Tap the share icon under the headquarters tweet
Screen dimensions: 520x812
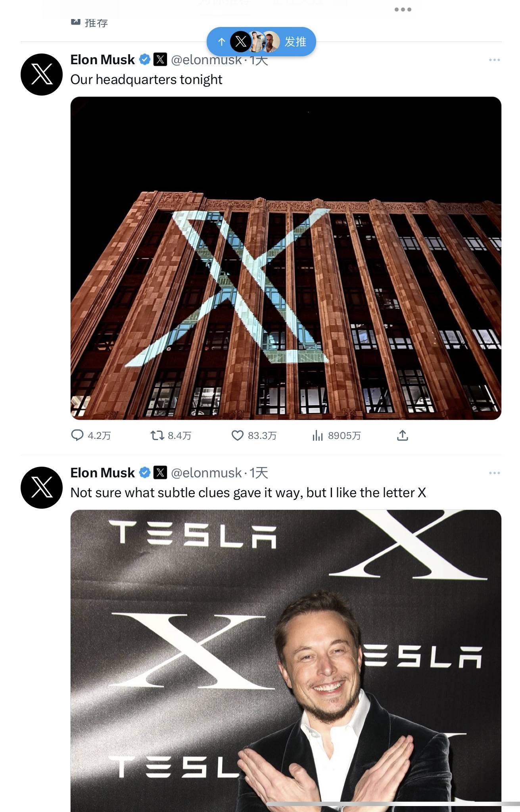point(402,435)
